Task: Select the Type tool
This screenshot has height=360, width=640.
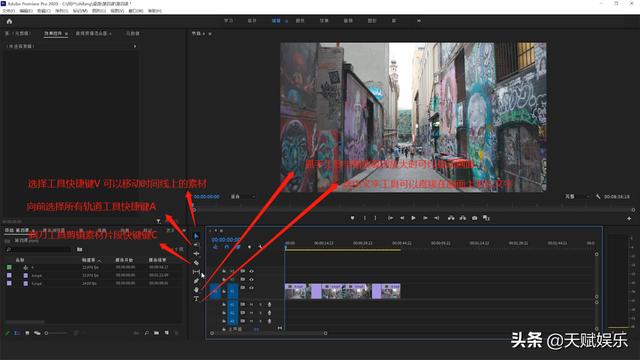Action: (196, 299)
